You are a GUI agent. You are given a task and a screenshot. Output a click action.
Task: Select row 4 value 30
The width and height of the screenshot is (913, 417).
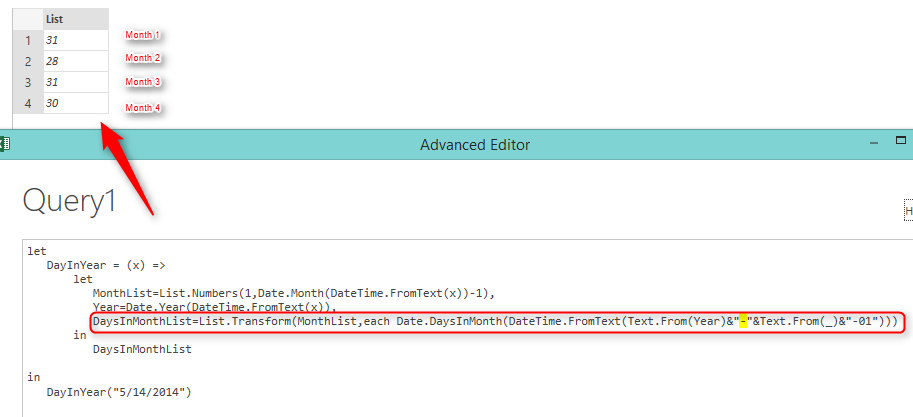(x=76, y=103)
